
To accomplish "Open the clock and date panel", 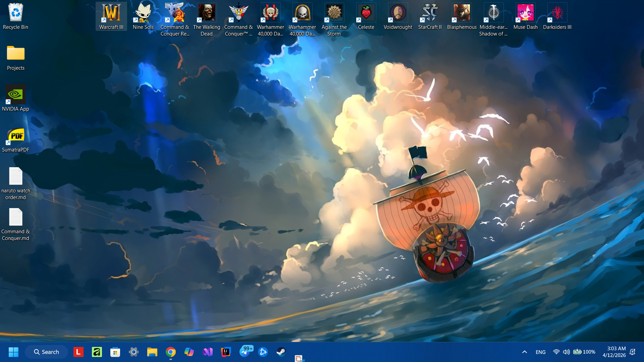I will pos(614,352).
